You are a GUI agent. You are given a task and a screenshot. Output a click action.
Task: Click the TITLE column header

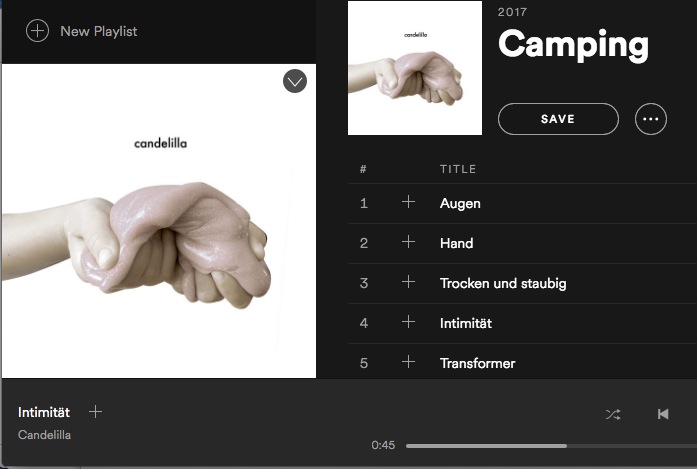point(458,169)
